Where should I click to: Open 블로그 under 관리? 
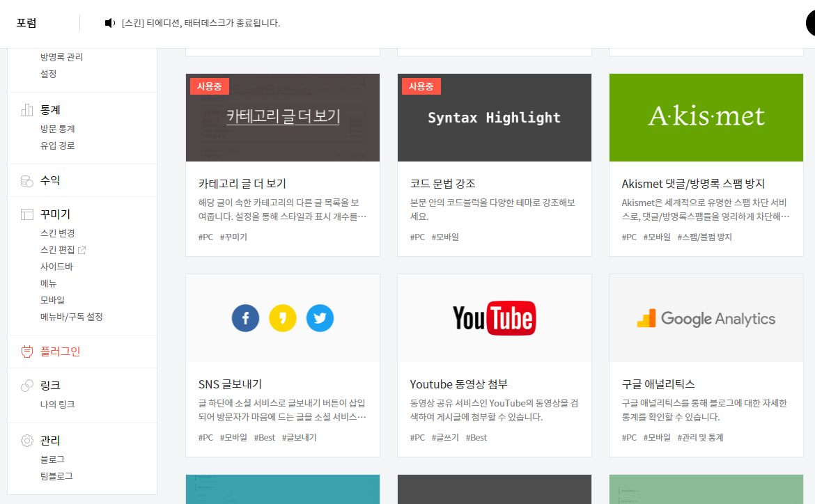point(52,459)
